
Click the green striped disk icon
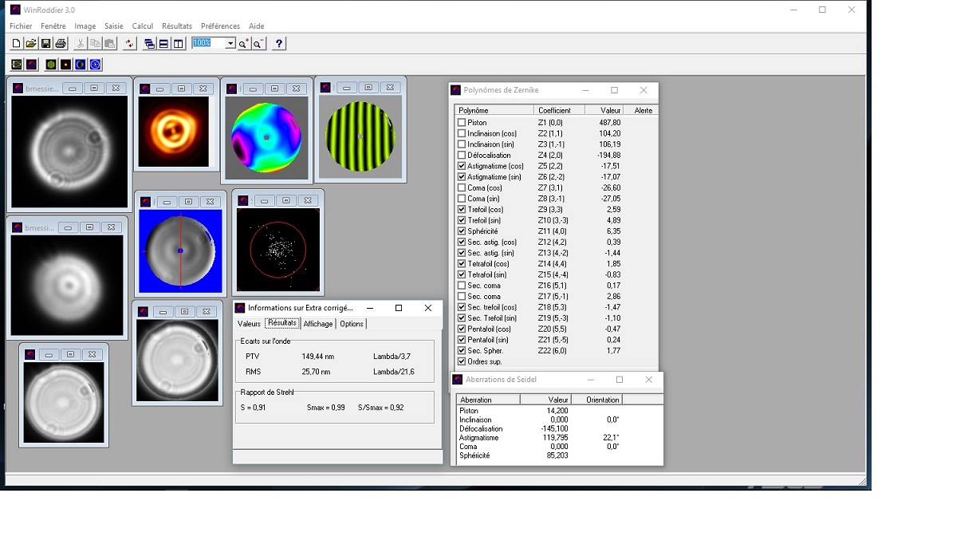51,65
